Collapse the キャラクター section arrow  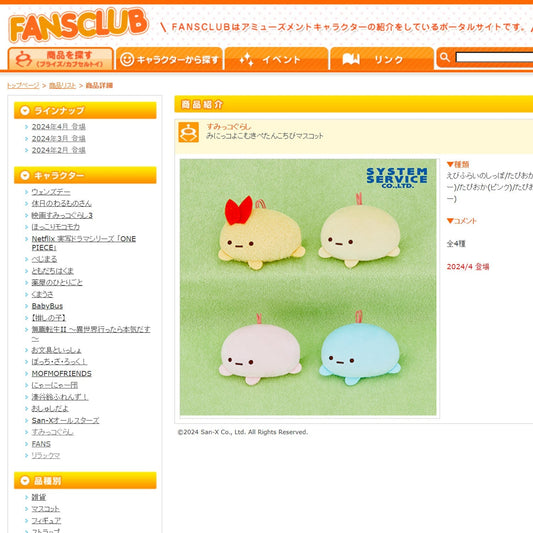pos(24,175)
